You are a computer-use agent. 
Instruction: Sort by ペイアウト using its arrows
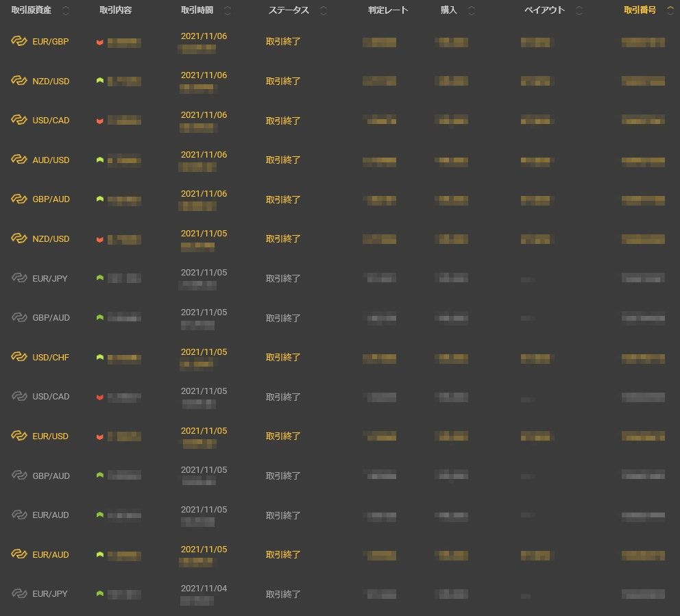(x=579, y=10)
